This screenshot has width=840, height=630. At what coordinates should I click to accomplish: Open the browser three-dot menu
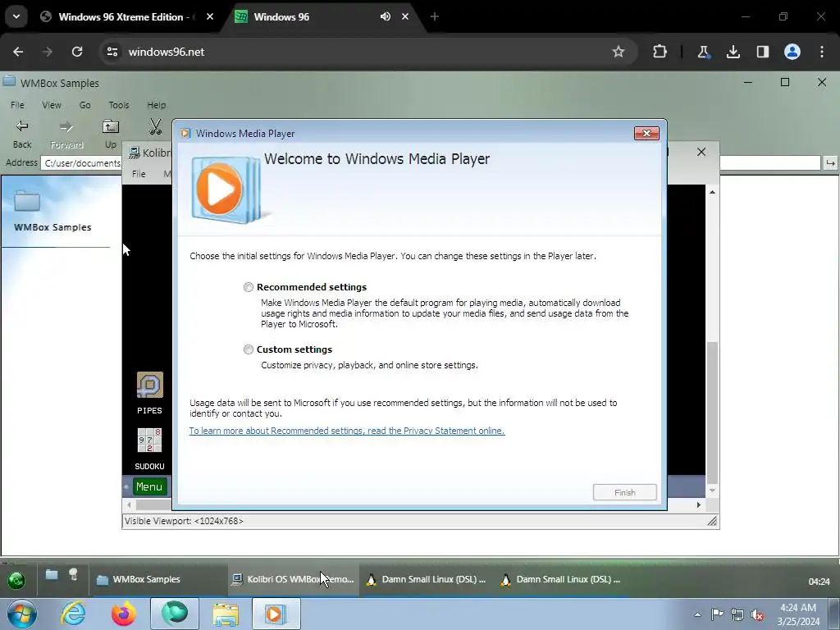point(822,52)
